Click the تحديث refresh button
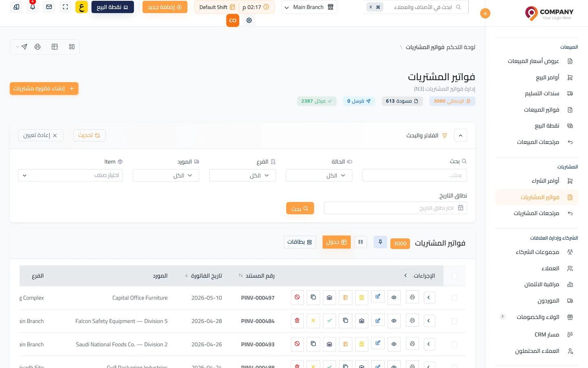This screenshot has height=368, width=588. click(x=89, y=135)
